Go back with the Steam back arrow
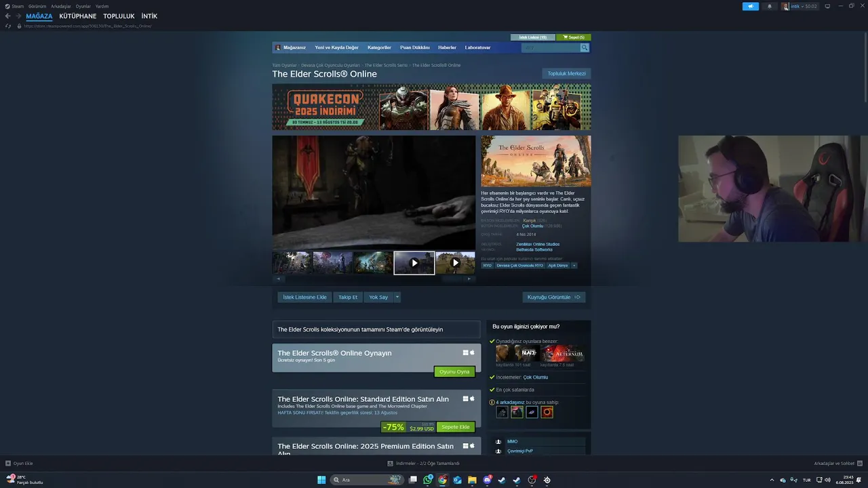The height and width of the screenshot is (488, 868). point(7,16)
